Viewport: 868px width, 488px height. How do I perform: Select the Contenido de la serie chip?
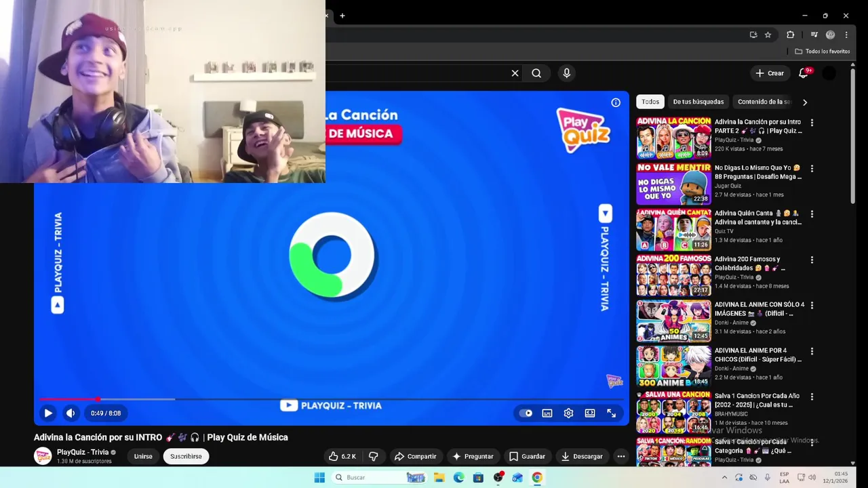[x=764, y=102]
